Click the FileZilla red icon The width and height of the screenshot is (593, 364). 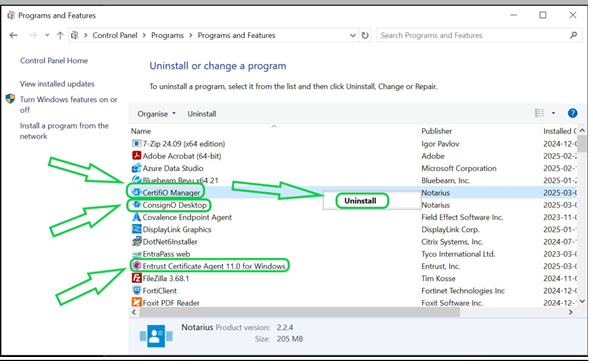pos(136,278)
